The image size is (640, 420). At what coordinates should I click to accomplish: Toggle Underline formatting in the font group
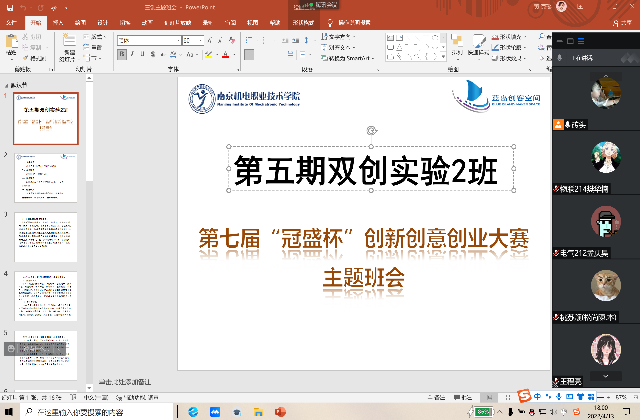143,54
